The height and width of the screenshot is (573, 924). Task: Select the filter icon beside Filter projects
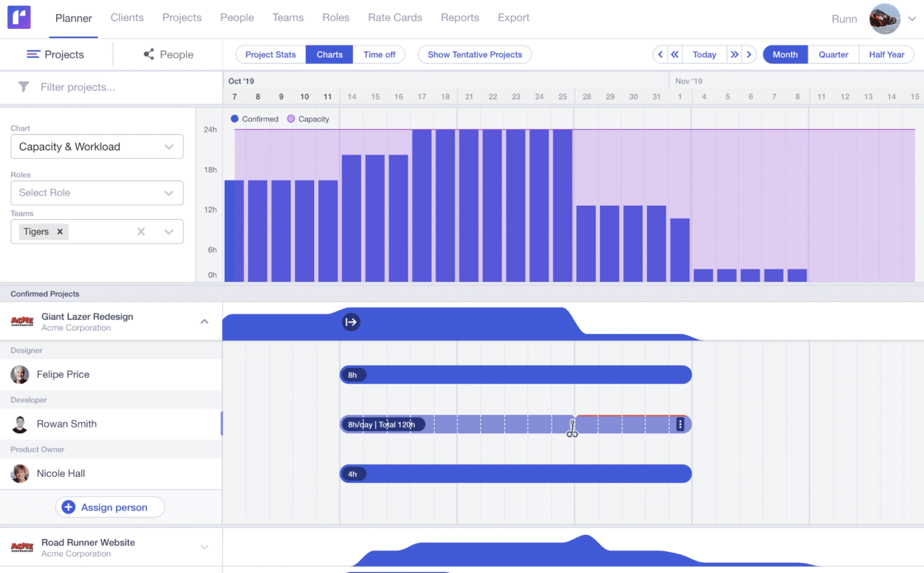pyautogui.click(x=23, y=87)
